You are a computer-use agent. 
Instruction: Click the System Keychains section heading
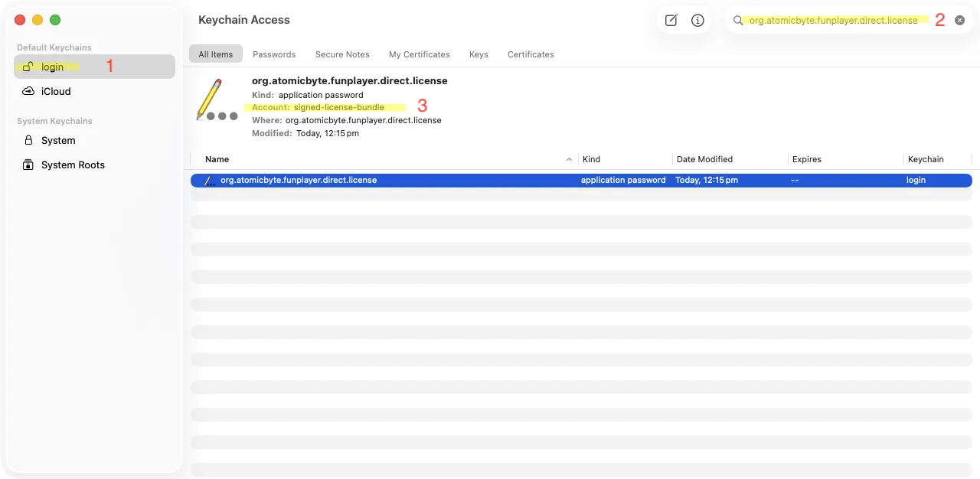point(54,121)
